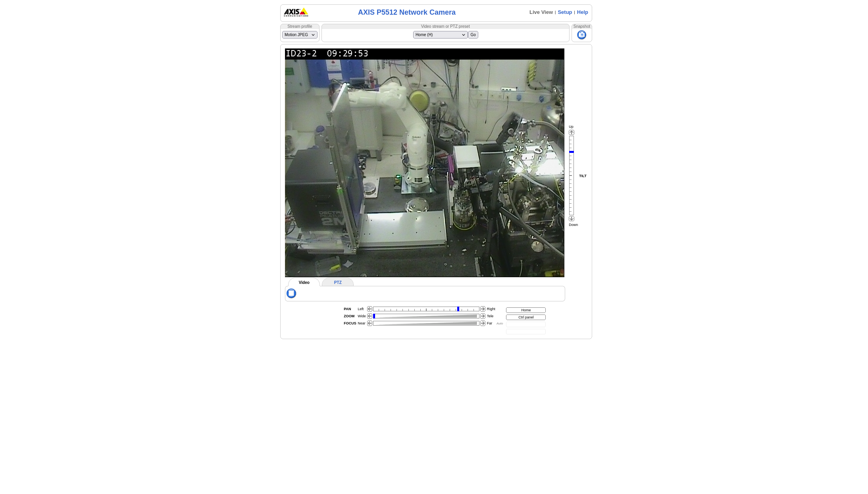Click the Go button
The image size is (868, 494).
(473, 35)
